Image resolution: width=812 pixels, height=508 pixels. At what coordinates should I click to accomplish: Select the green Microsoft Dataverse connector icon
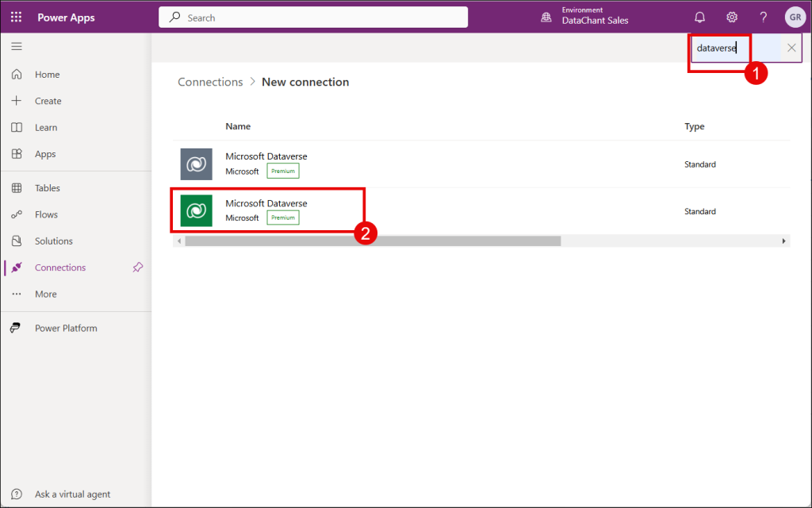click(x=196, y=211)
